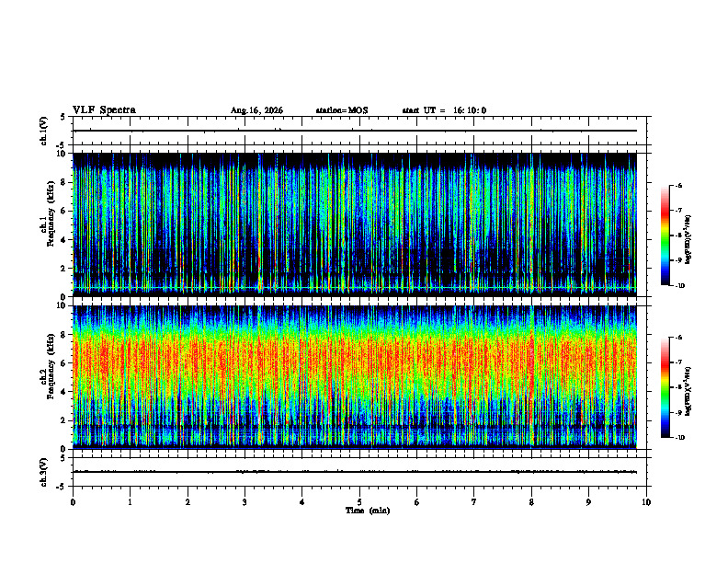Click the "ch.3(V)" axis label
The width and height of the screenshot is (728, 563).
click(x=44, y=472)
